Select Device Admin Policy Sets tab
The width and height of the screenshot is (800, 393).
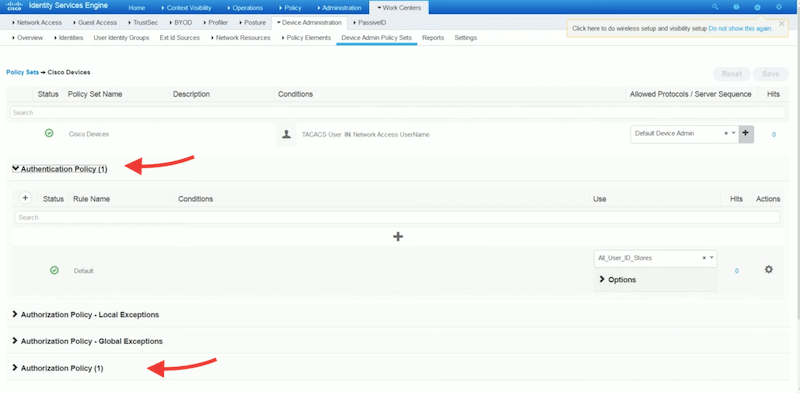click(377, 38)
